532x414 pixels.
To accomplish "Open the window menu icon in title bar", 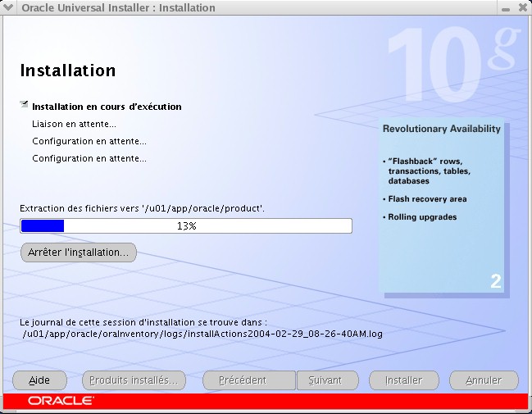I will (9, 8).
